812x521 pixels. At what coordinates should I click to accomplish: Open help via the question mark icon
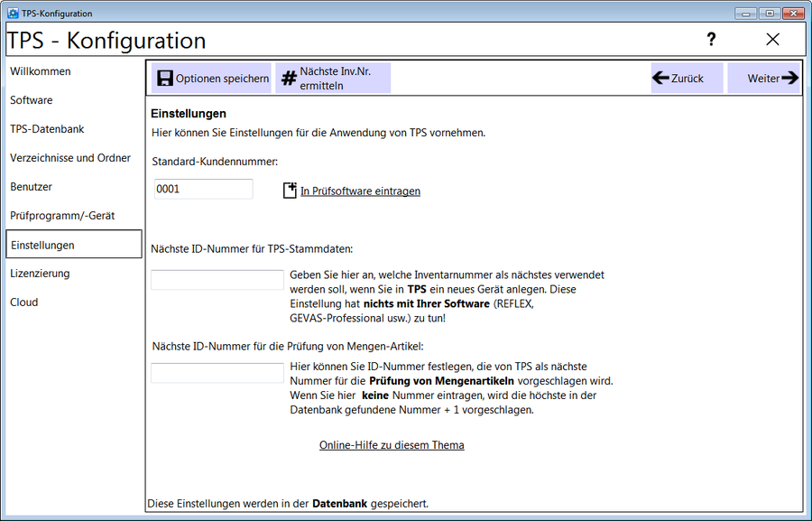point(712,39)
